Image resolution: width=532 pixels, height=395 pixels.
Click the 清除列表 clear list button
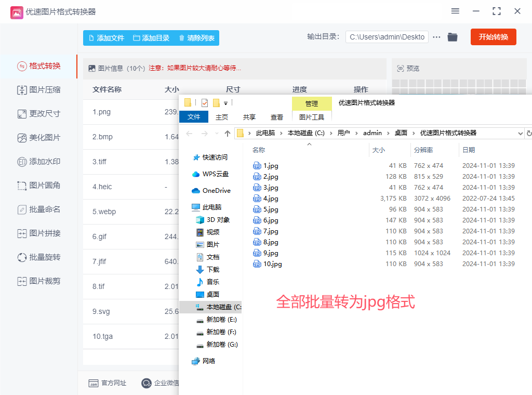pos(197,38)
